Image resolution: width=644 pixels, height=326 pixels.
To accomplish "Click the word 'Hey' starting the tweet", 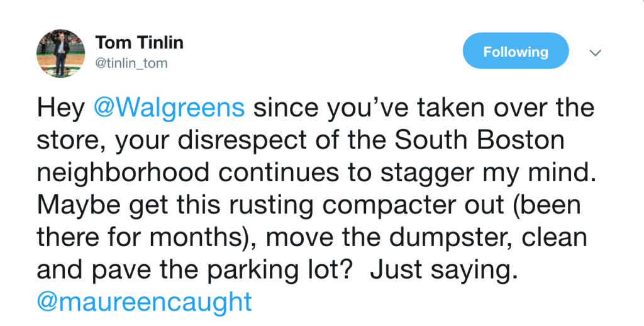I will [x=61, y=108].
